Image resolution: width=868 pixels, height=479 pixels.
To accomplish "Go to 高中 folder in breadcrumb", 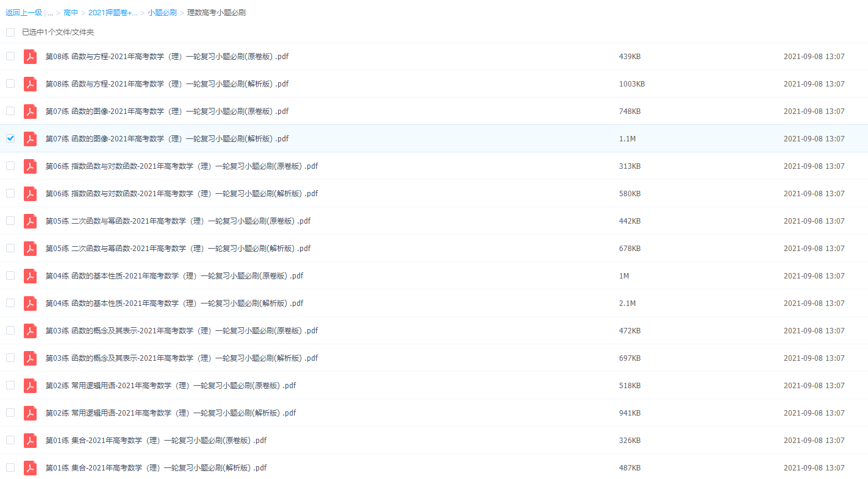I will coord(71,13).
